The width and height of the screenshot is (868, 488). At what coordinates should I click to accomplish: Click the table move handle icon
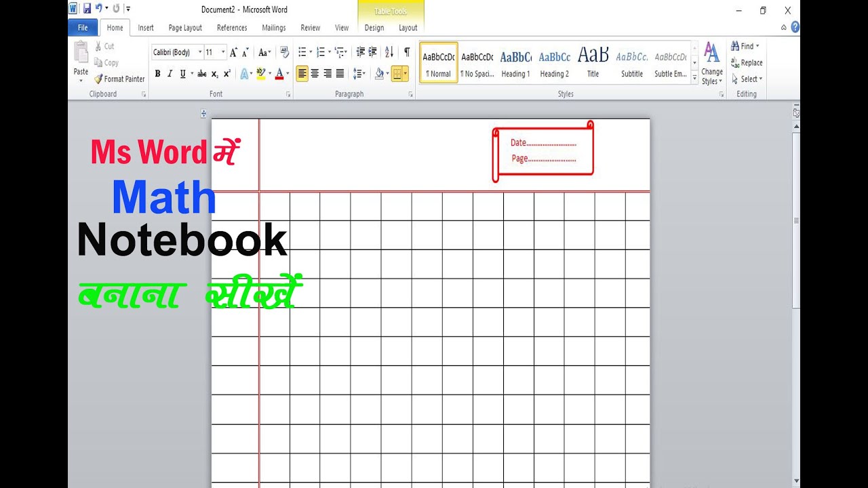pos(203,114)
